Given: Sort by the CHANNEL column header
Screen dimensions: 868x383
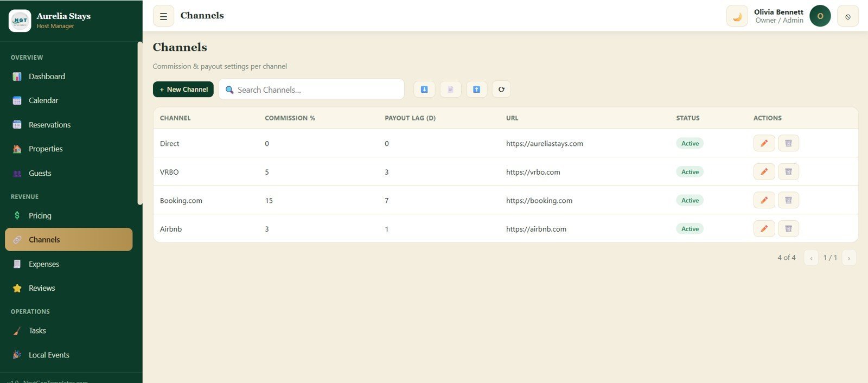Looking at the screenshot, I should click(175, 118).
